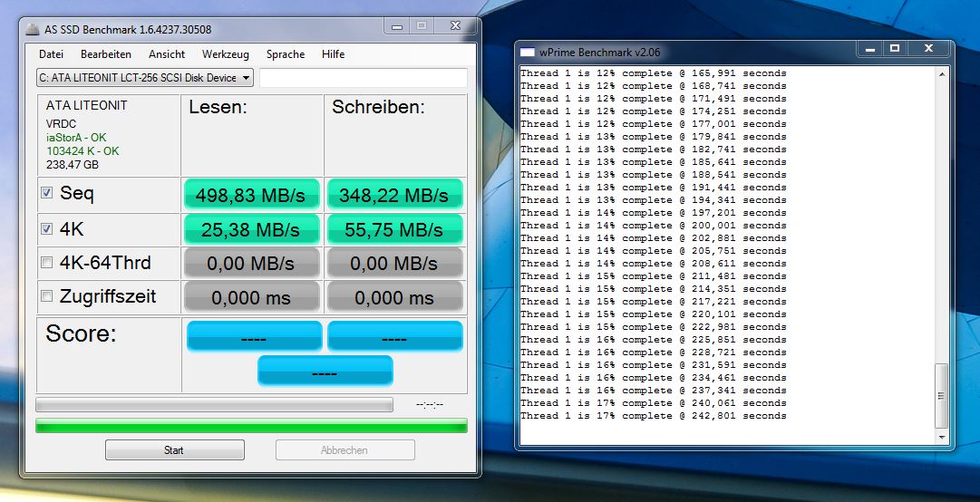Open the Ansicht menu
Image resolution: width=980 pixels, height=502 pixels.
tap(167, 54)
